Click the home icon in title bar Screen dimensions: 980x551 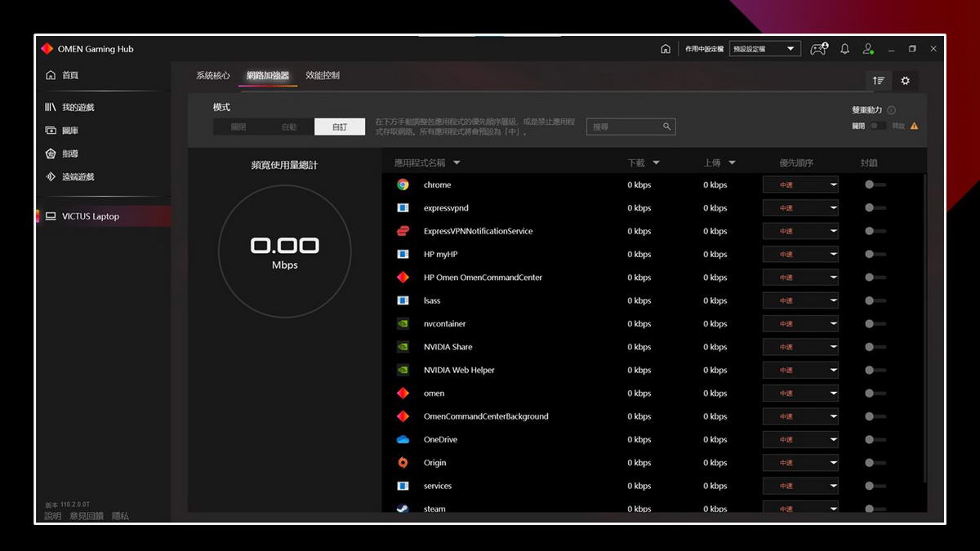pos(666,49)
